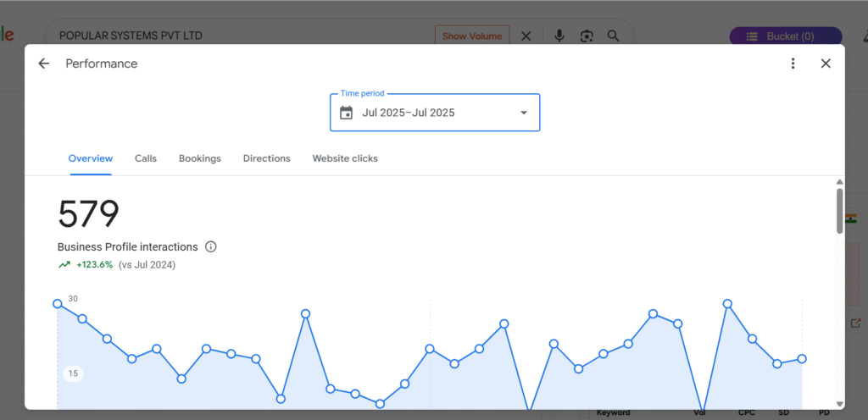Go to the Website clicks tab

click(345, 158)
